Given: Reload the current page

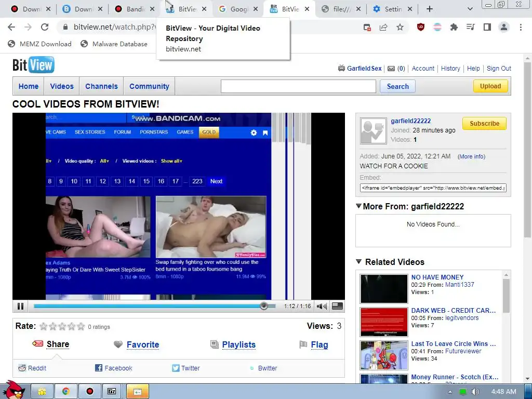Looking at the screenshot, I should (x=45, y=27).
